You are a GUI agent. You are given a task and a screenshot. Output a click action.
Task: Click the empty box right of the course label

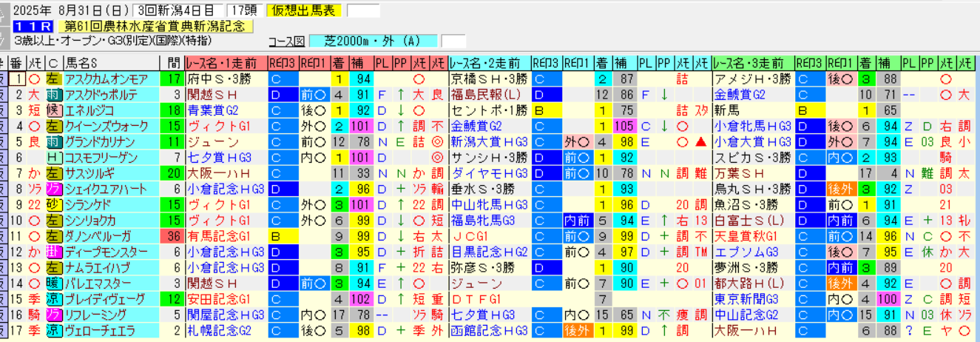pos(453,41)
